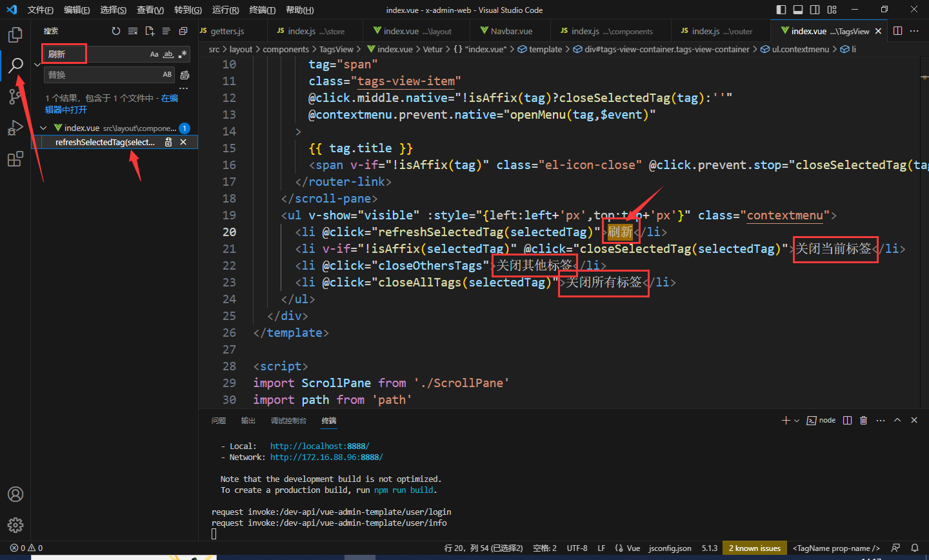
Task: Click errors and warnings count in status bar
Action: click(26, 548)
